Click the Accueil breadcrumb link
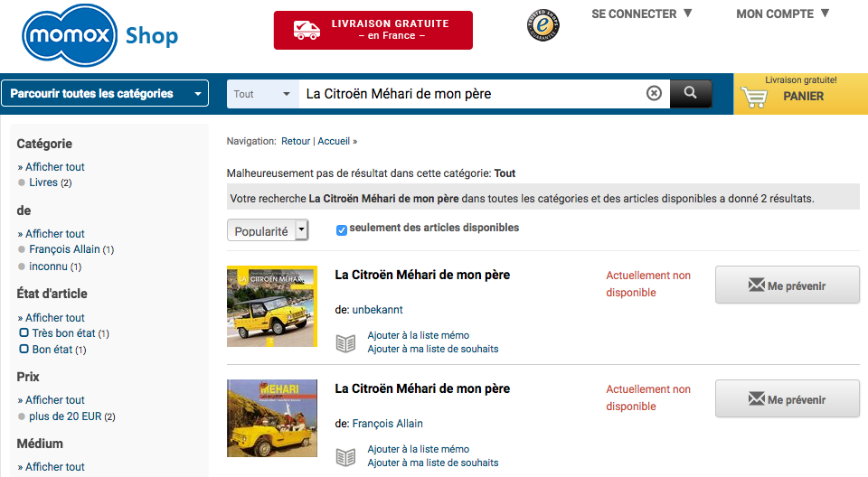The width and height of the screenshot is (868, 477). [334, 141]
